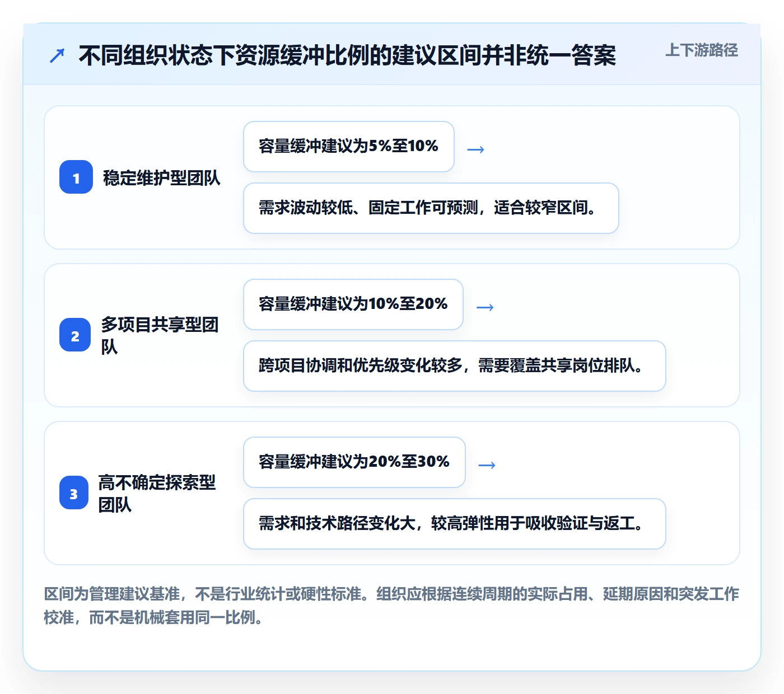Select the number 2 badge for 多项目共享型团队

click(x=75, y=335)
